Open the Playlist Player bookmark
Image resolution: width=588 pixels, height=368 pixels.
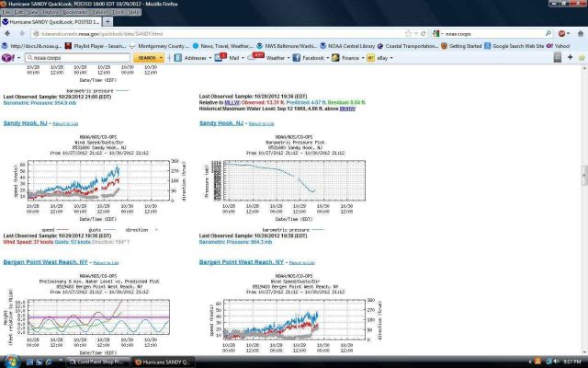(x=96, y=46)
